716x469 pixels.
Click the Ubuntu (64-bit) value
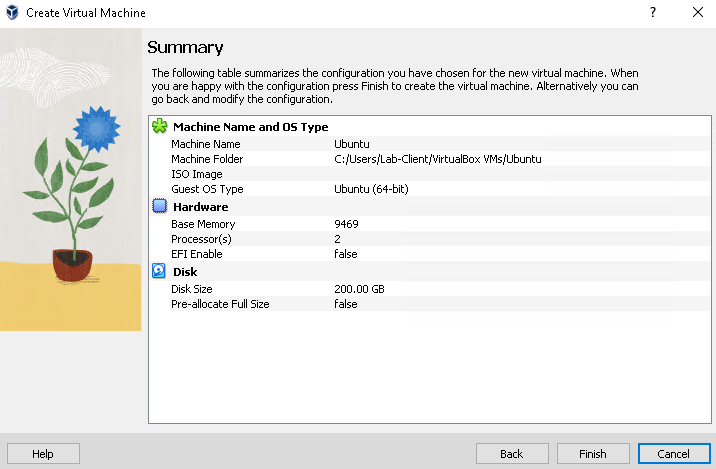(371, 189)
